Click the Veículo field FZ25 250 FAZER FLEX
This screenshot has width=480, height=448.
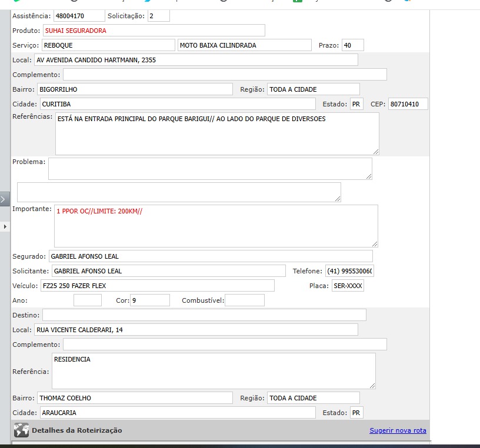coord(157,286)
